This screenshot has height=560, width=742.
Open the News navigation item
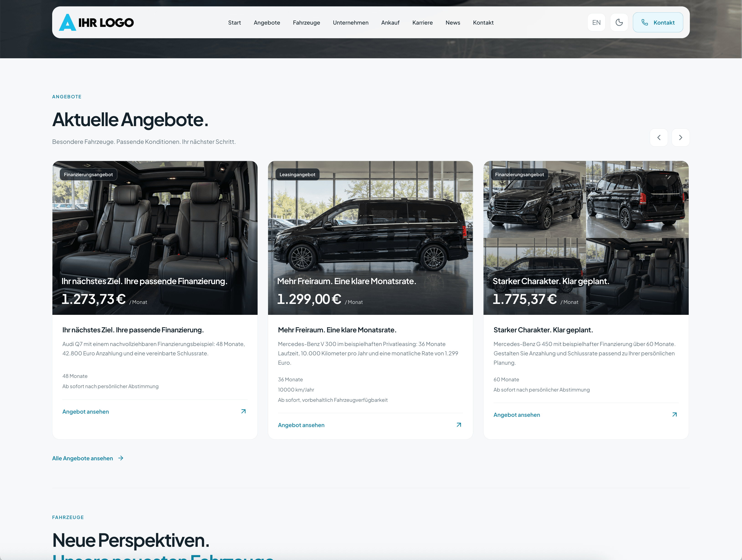click(453, 23)
